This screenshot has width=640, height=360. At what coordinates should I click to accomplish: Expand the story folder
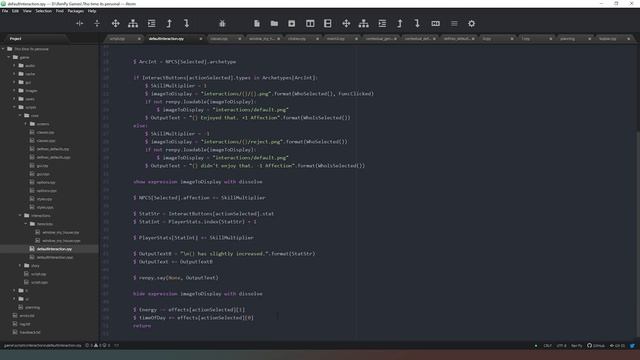pyautogui.click(x=20, y=266)
